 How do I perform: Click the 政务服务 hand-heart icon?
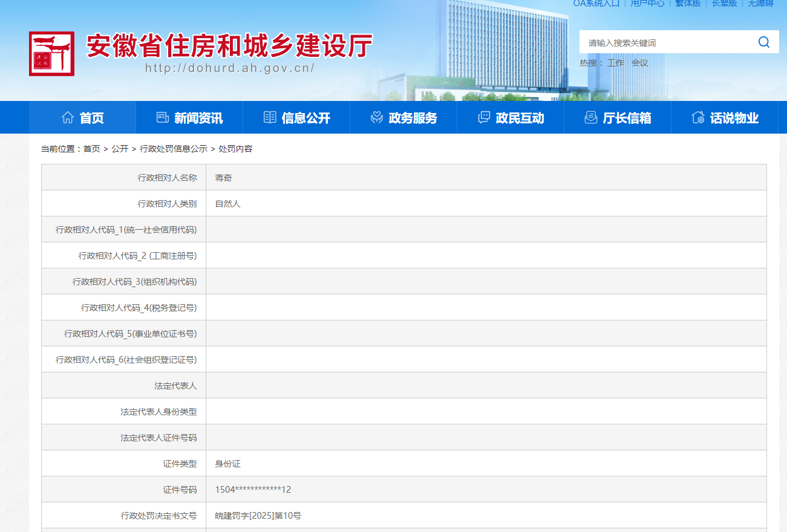tap(377, 118)
